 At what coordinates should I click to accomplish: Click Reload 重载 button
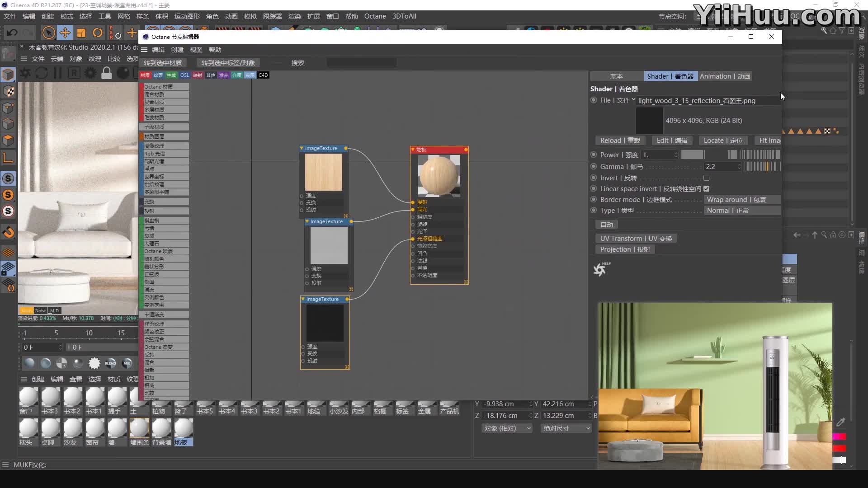click(x=620, y=141)
